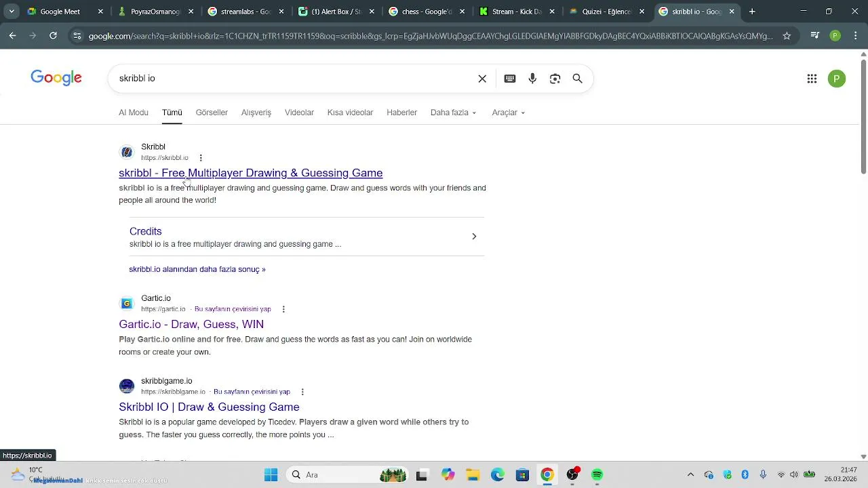
Task: Expand the Araçlar dropdown
Action: coord(509,113)
